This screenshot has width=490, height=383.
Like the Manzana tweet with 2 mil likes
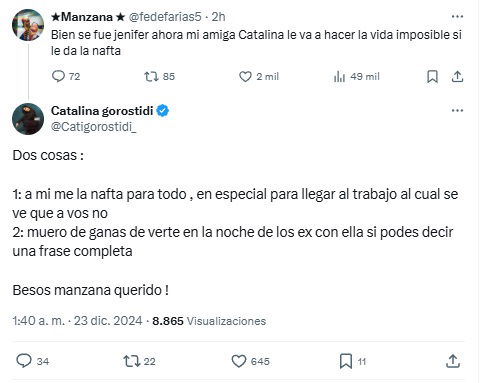click(259, 76)
